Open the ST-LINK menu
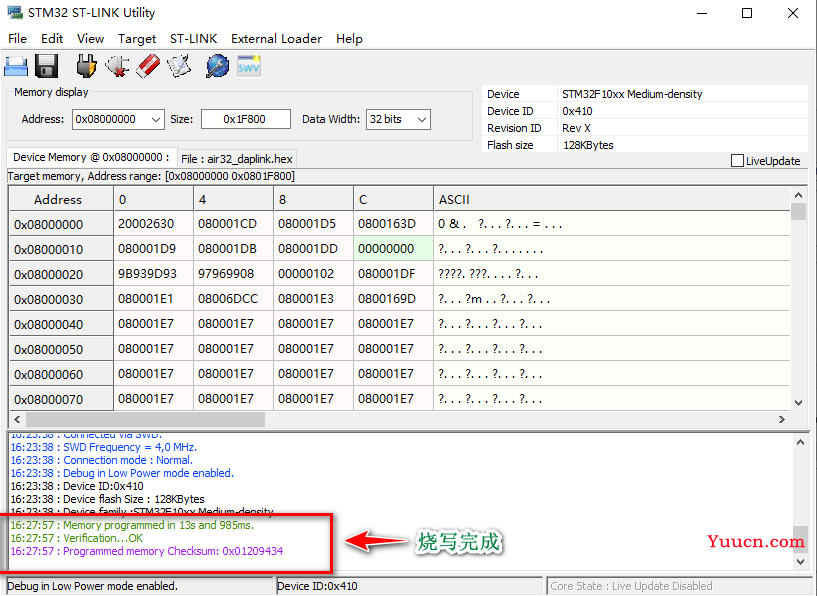817x596 pixels. tap(193, 39)
